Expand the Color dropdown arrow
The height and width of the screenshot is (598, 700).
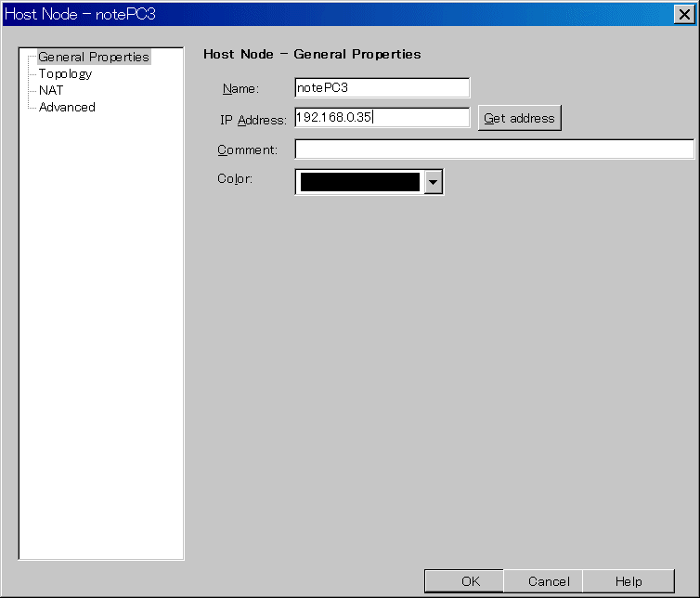pos(433,182)
